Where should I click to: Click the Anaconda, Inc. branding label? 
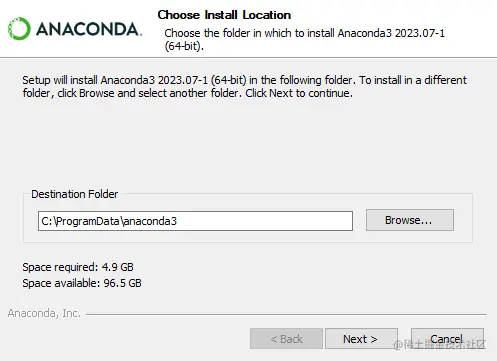click(x=44, y=313)
